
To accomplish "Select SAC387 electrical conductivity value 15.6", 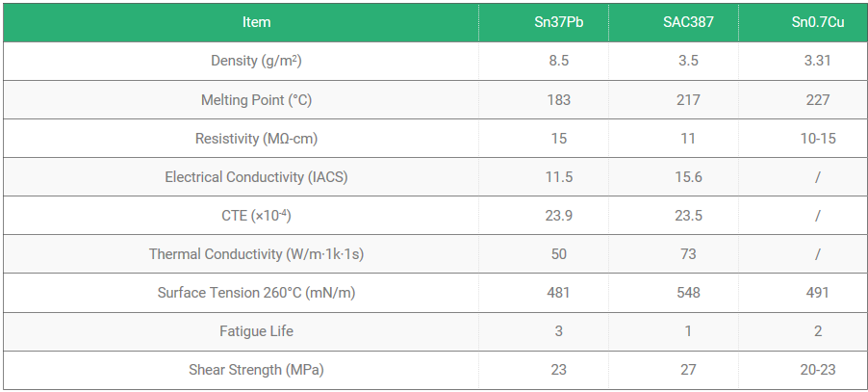I will click(688, 177).
